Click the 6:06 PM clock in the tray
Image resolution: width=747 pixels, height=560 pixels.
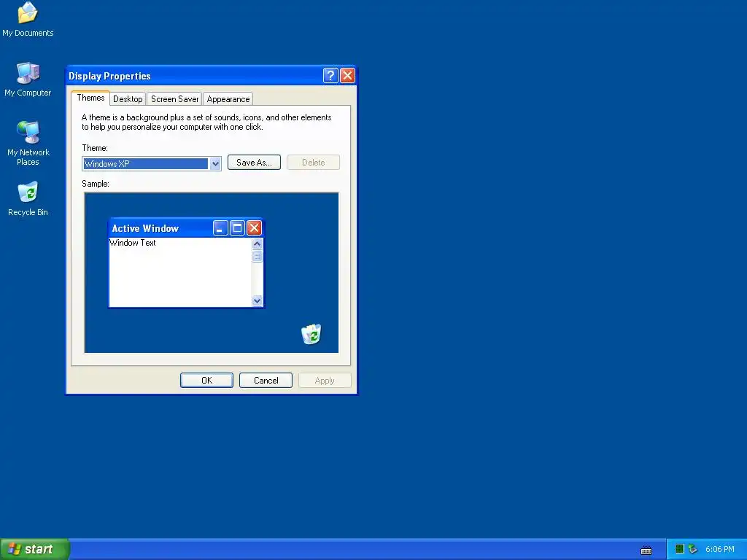click(x=720, y=549)
